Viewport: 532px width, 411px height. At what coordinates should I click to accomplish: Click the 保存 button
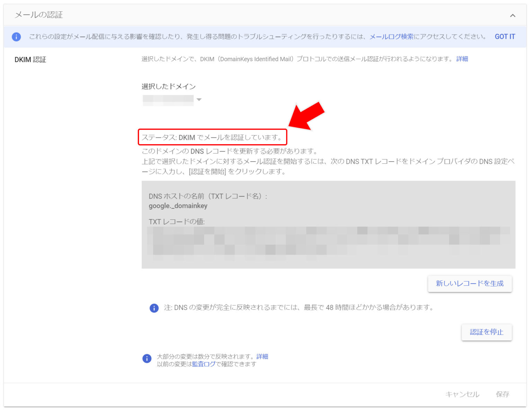[502, 394]
